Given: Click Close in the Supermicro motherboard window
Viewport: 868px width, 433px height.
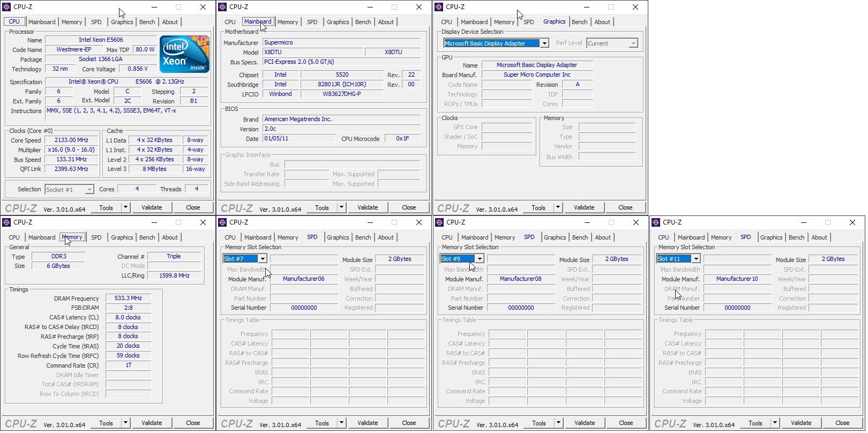Looking at the screenshot, I should tap(409, 207).
